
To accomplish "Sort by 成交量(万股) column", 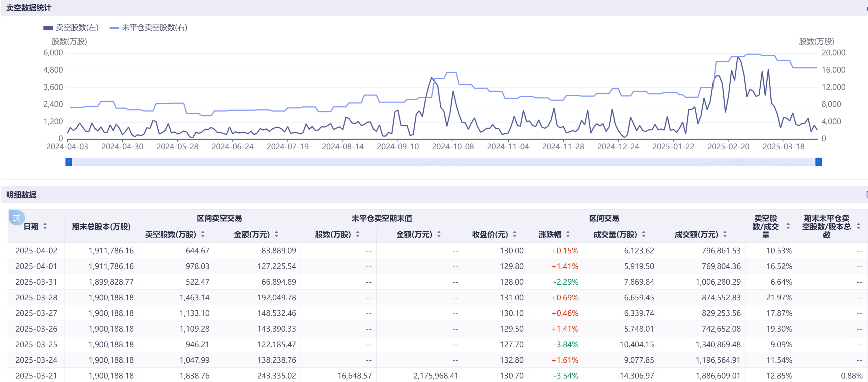I will click(644, 234).
